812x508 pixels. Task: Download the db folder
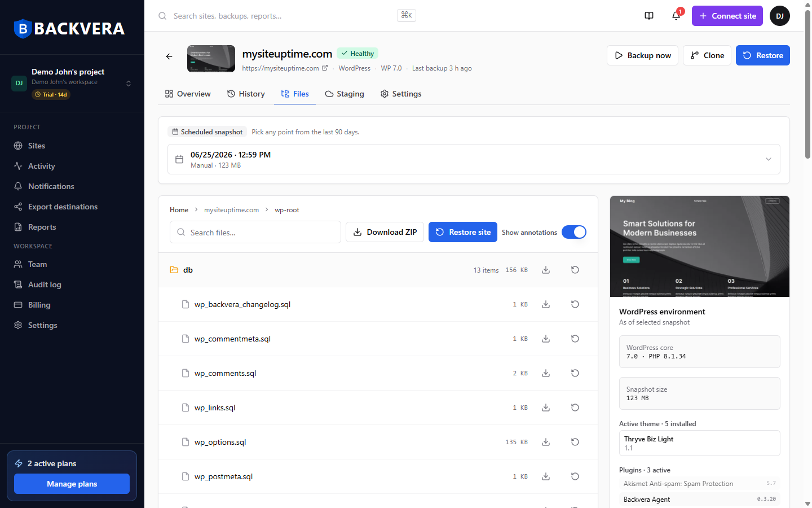[546, 270]
